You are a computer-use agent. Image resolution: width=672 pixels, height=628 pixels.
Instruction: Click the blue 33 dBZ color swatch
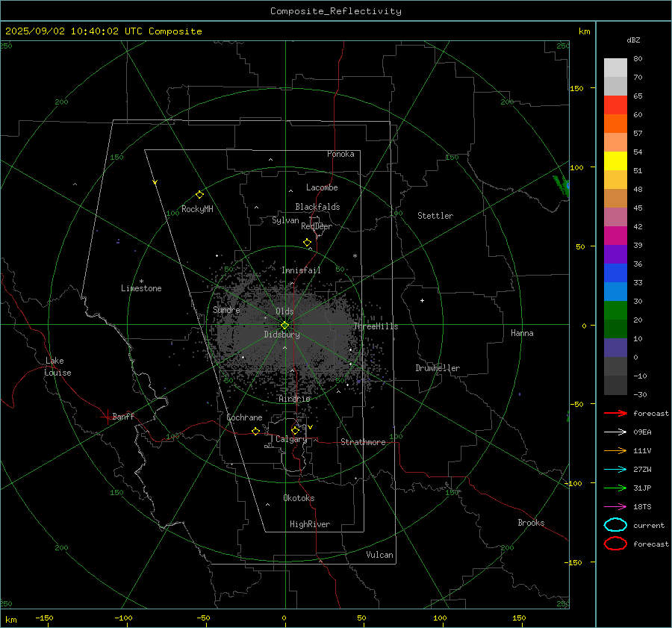click(615, 273)
